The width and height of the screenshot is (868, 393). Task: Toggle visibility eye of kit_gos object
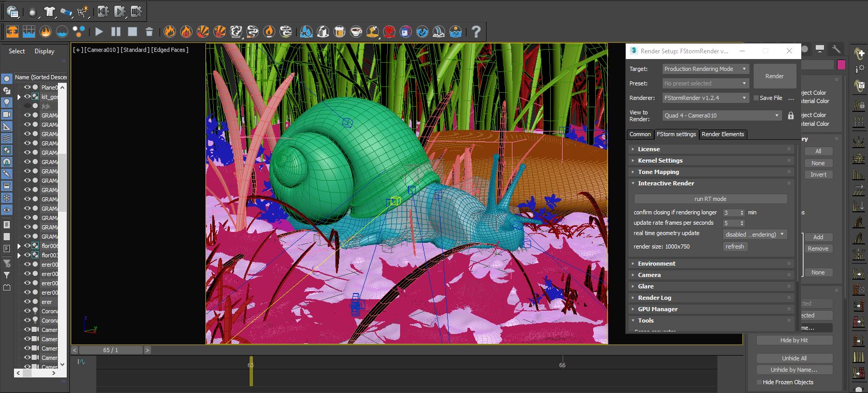coord(27,97)
